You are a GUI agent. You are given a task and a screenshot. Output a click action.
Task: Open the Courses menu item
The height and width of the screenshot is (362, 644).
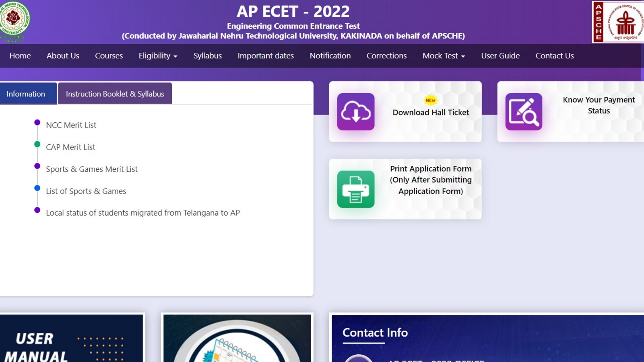pos(109,56)
